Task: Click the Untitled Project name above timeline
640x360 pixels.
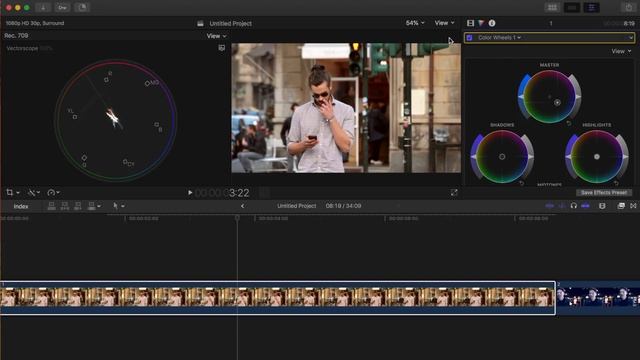Action: pos(296,206)
